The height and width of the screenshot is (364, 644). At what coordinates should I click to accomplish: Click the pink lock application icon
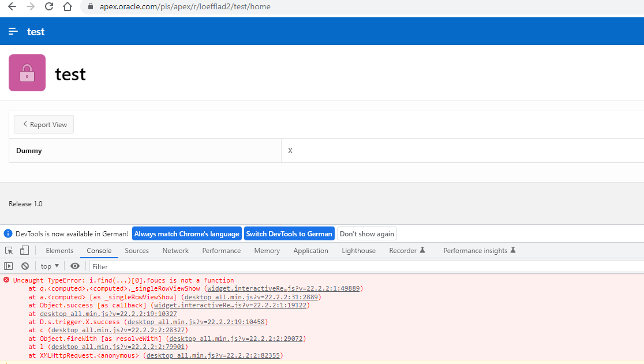27,73
